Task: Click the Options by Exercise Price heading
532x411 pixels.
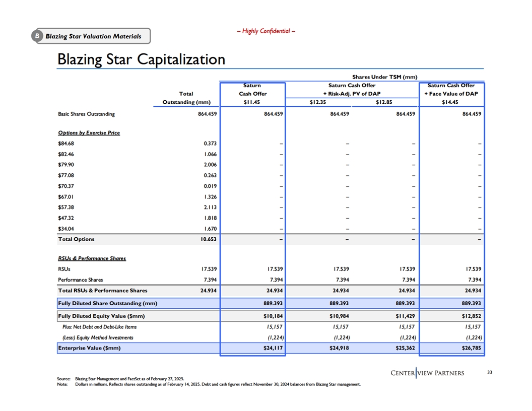Action: pos(89,133)
